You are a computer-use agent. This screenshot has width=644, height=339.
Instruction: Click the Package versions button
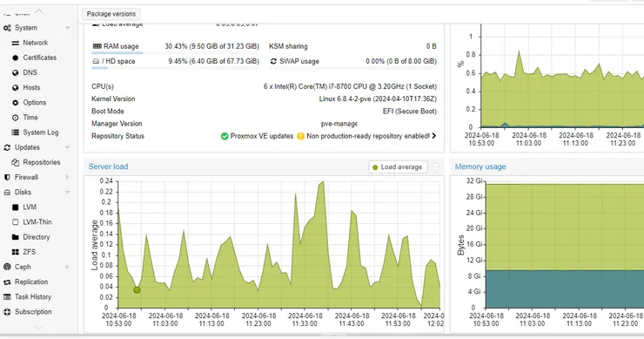(x=111, y=14)
